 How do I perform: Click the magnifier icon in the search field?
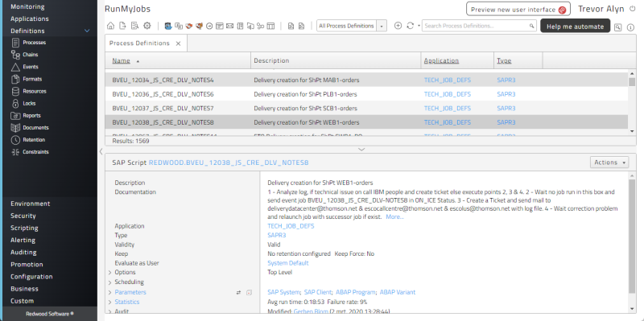pos(532,26)
